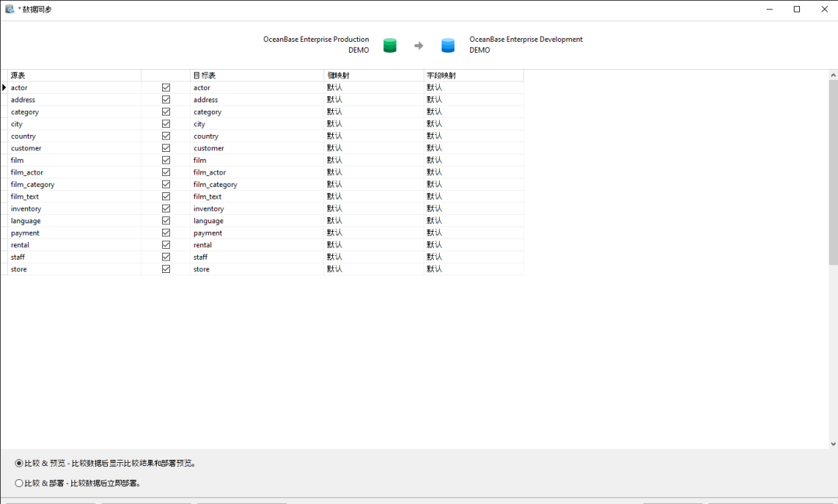Click the vertical scrollbar down arrow
838x504 pixels.
pyautogui.click(x=833, y=444)
